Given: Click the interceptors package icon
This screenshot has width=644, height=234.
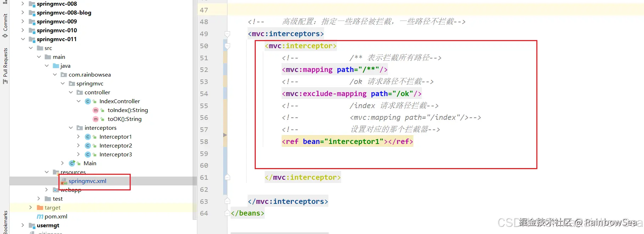Looking at the screenshot, I should click(80, 128).
